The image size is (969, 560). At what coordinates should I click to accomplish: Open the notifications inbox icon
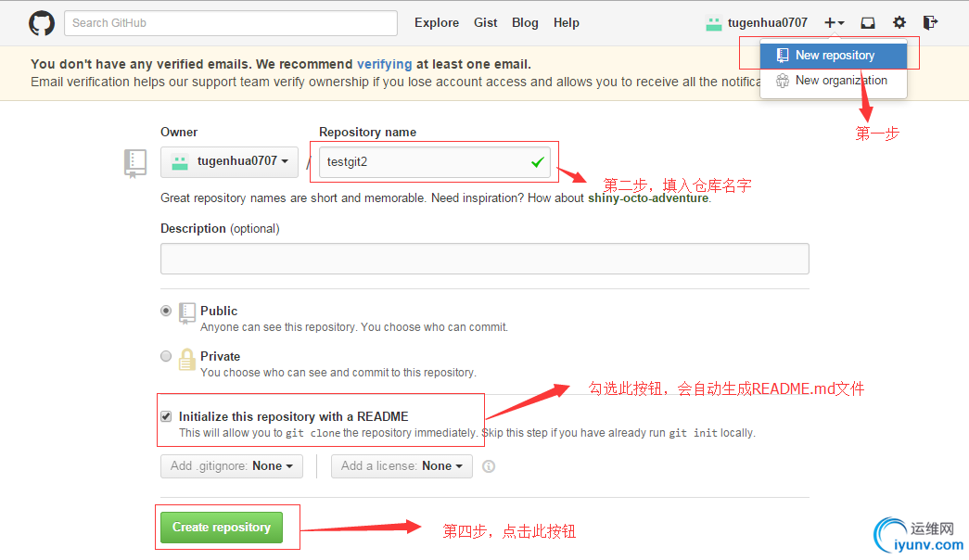pos(868,23)
